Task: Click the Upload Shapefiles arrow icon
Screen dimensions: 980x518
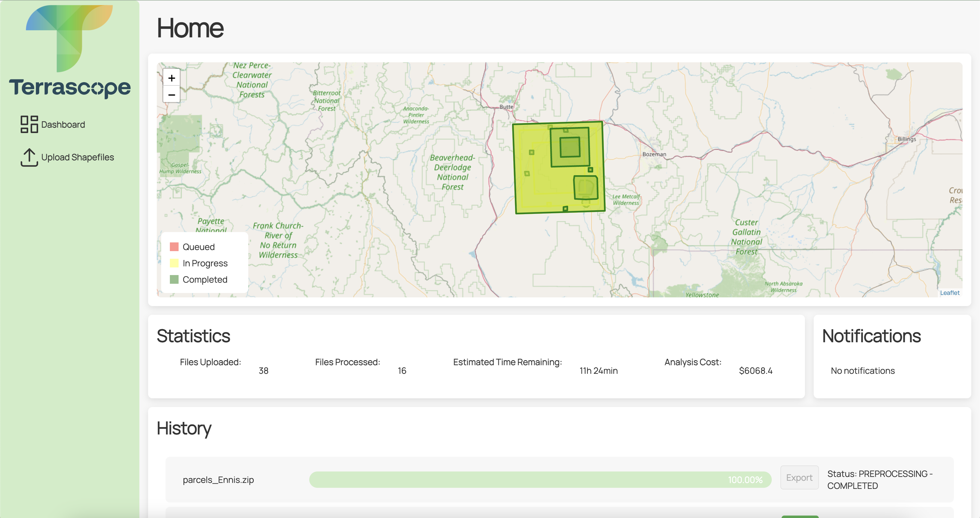Action: (29, 157)
